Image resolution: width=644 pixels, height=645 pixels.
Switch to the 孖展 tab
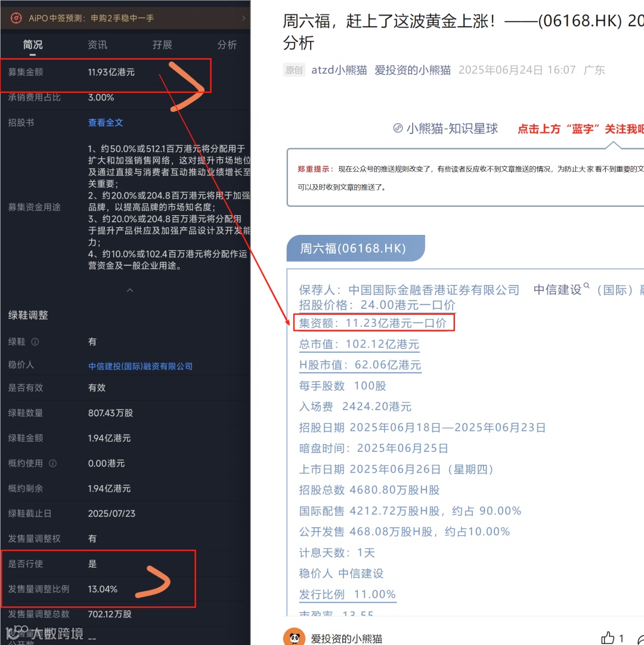tap(162, 45)
